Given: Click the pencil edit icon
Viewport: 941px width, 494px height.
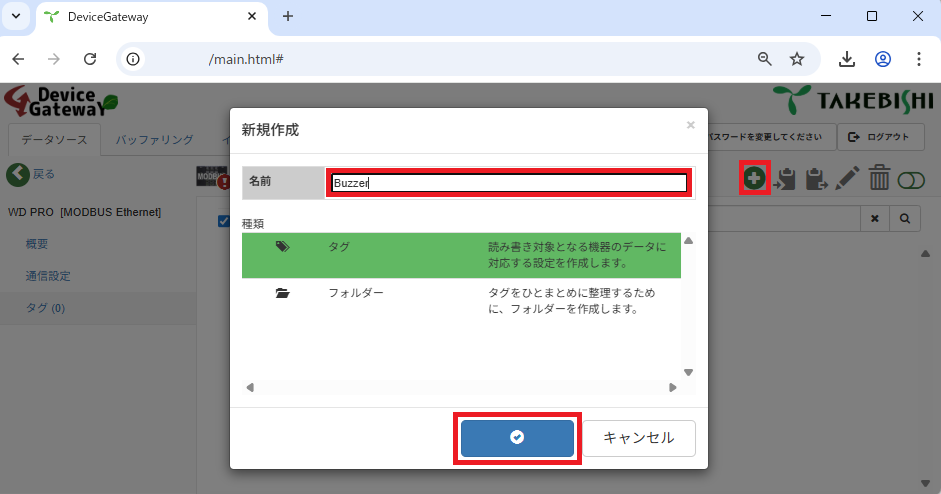Looking at the screenshot, I should pos(847,178).
